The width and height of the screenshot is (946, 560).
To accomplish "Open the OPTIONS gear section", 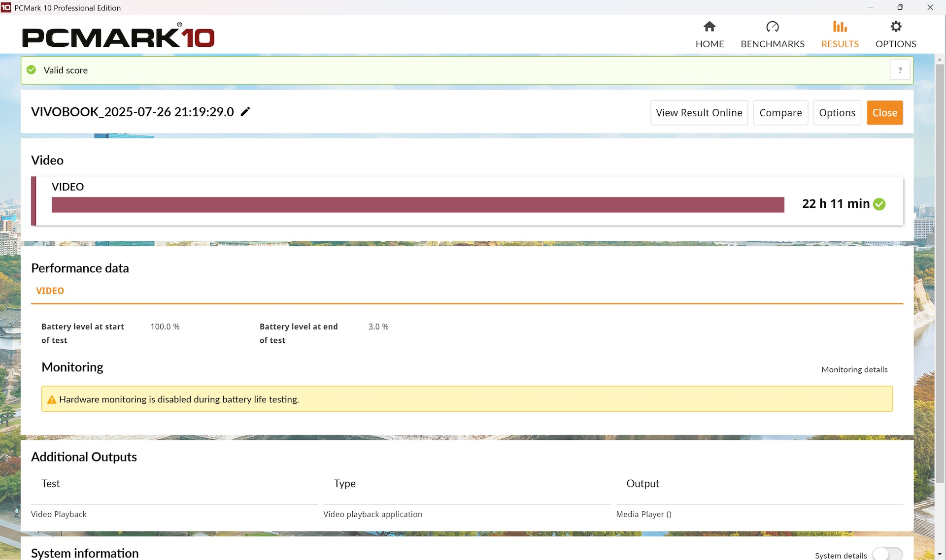I will pos(895,34).
